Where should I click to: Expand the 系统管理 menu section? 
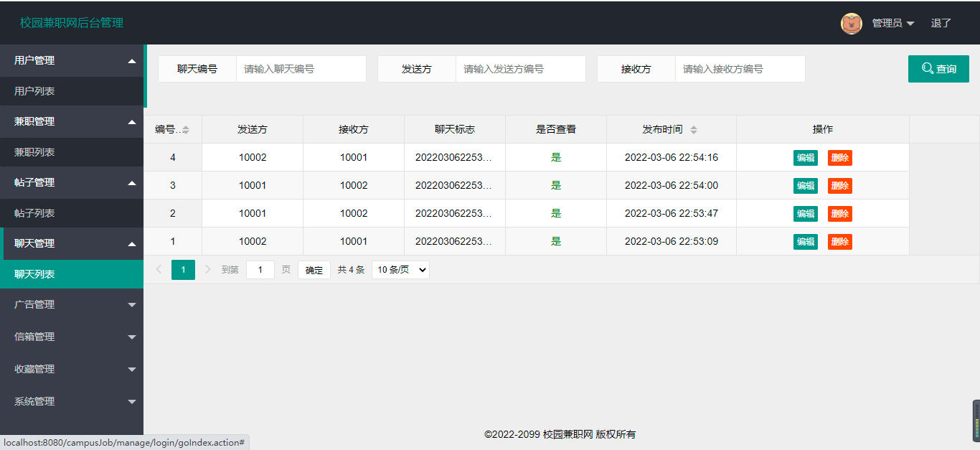pos(72,401)
